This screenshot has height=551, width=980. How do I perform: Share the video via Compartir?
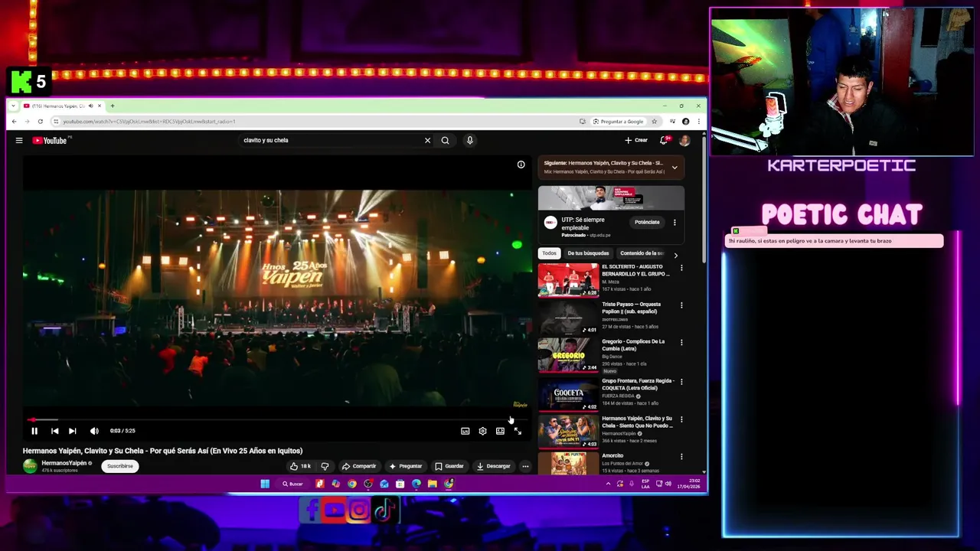click(359, 466)
